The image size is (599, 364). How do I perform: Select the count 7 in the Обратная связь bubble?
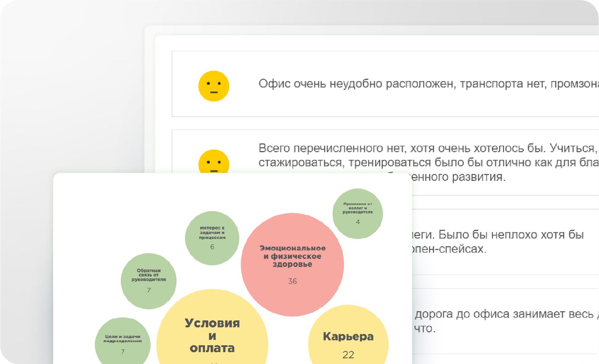click(x=148, y=290)
